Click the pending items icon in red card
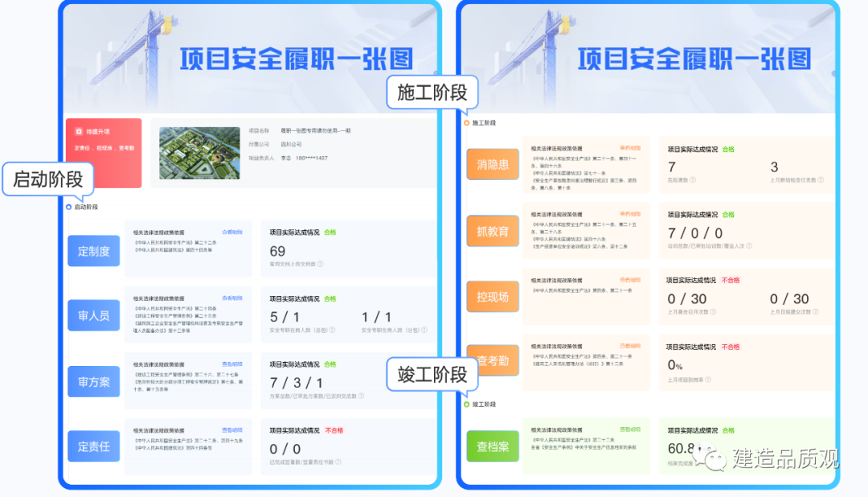This screenshot has height=497, width=868. (79, 131)
